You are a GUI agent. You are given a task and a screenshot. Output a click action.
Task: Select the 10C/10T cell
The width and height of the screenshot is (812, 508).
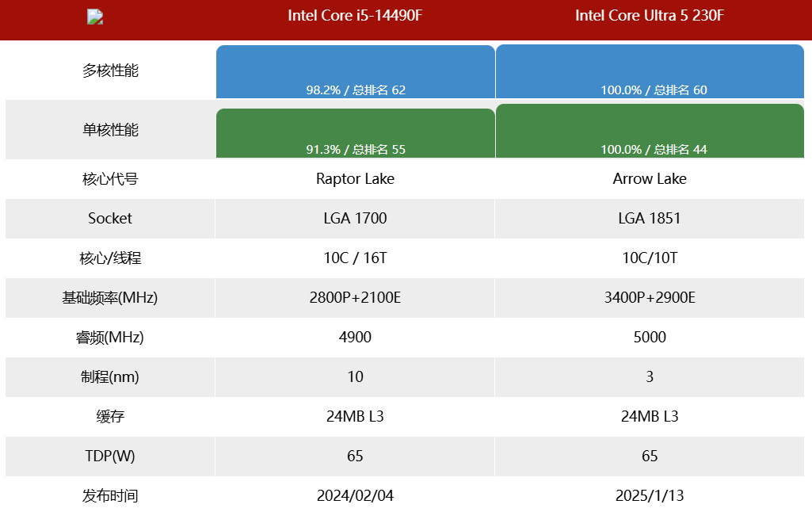tap(650, 258)
